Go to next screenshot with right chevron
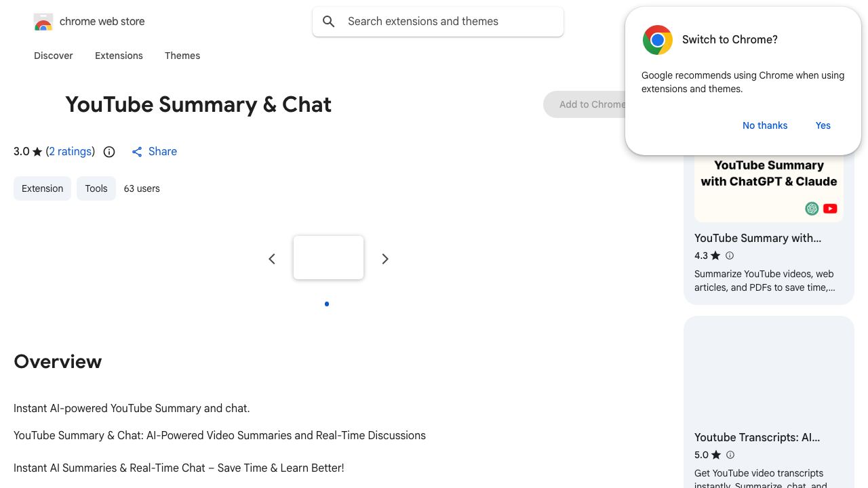The image size is (868, 488). point(385,259)
